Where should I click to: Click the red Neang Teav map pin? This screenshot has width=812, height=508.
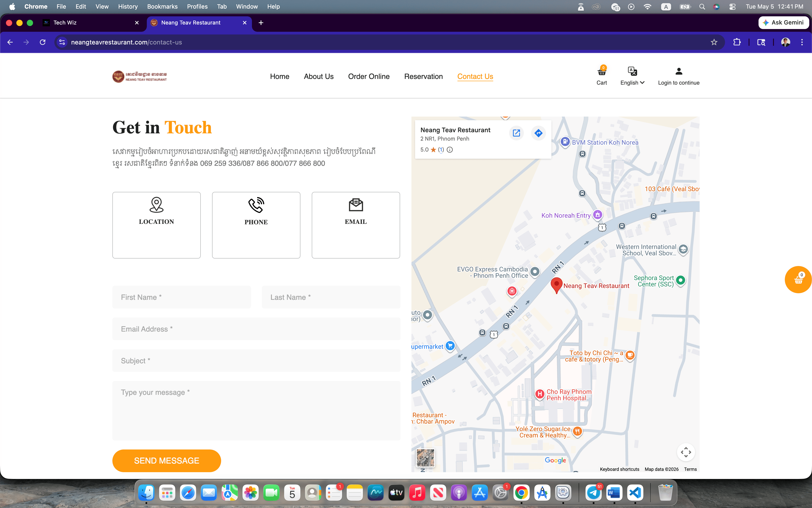[556, 285]
